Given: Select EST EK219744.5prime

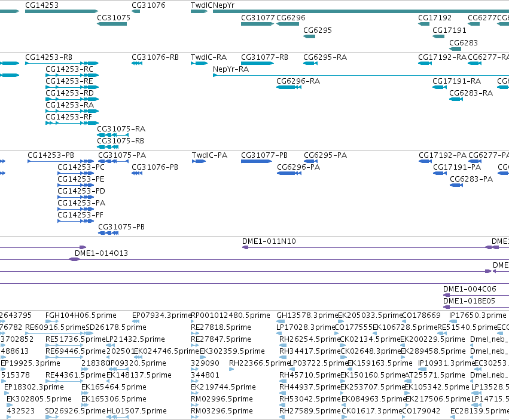Looking at the screenshot, I should (x=223, y=387).
